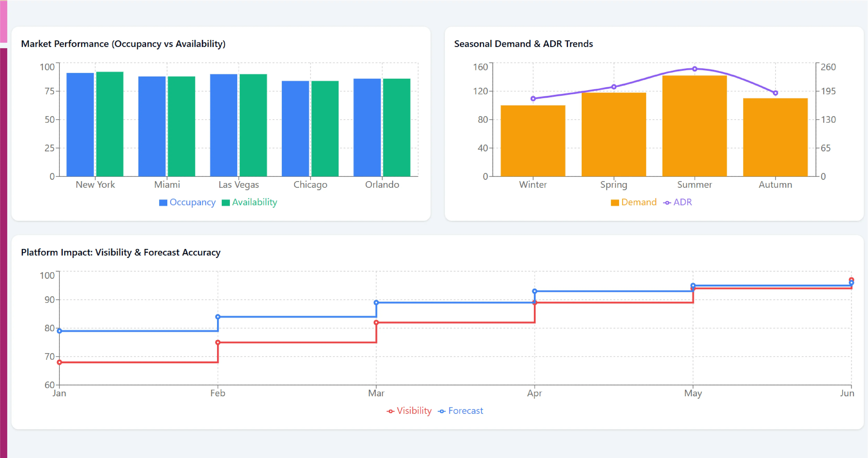Toggle the Occupancy legend item

(x=187, y=202)
